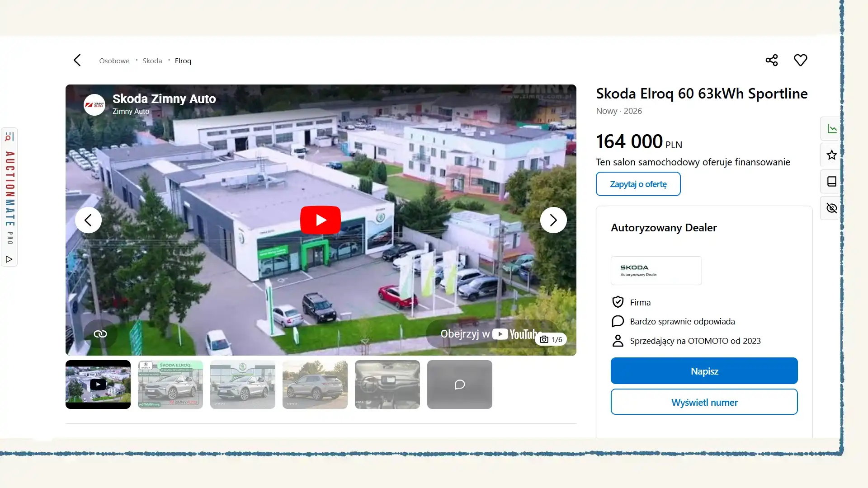Select the Skoda Elroq promo banner thumbnail
868x488 pixels.
point(170,385)
